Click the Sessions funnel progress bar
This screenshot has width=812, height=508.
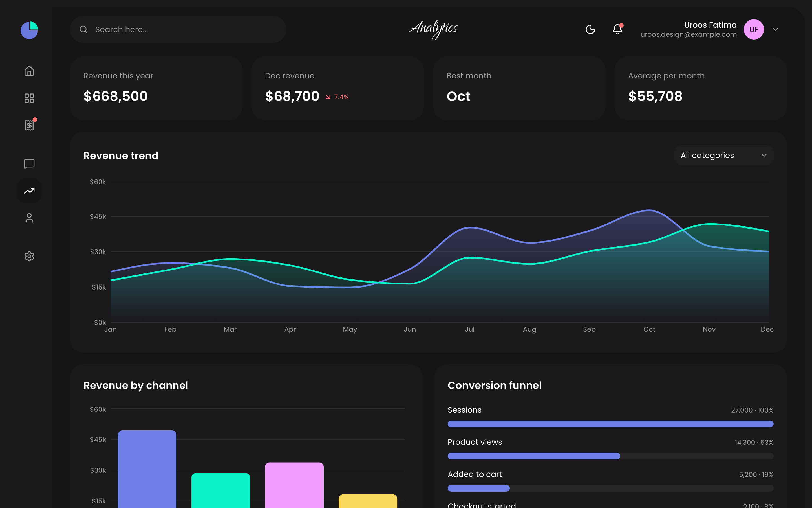[x=610, y=424]
